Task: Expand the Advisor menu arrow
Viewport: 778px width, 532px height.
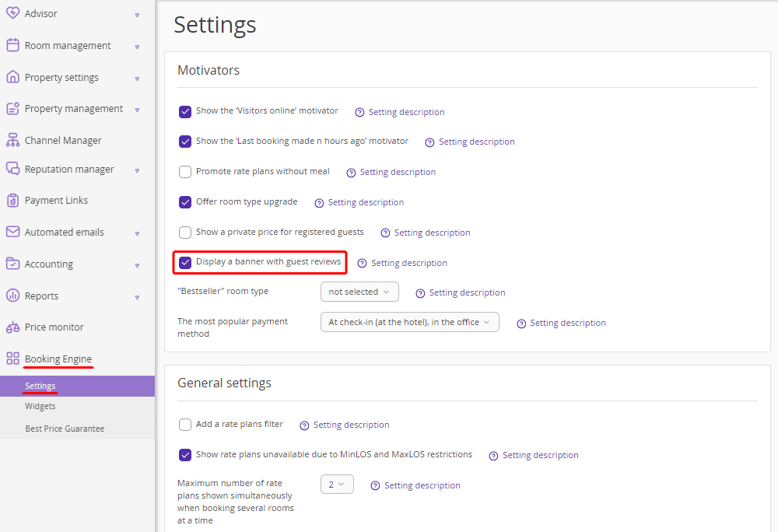Action: (x=138, y=15)
